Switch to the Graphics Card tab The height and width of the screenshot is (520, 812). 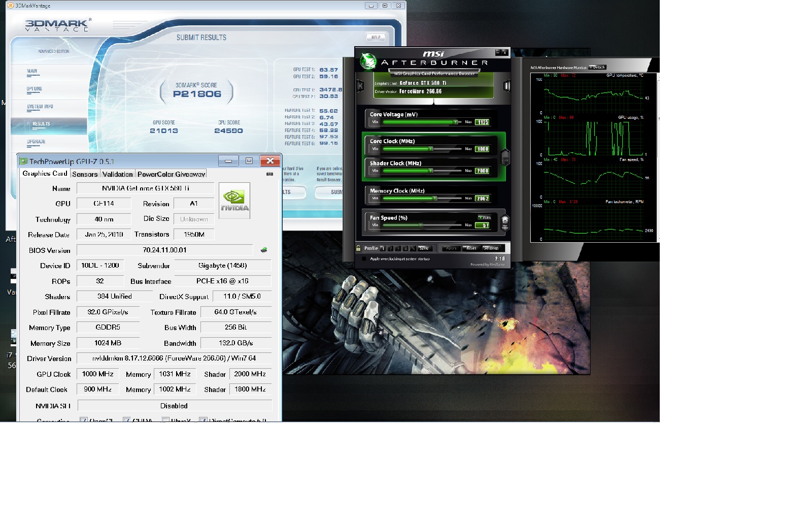click(x=45, y=174)
